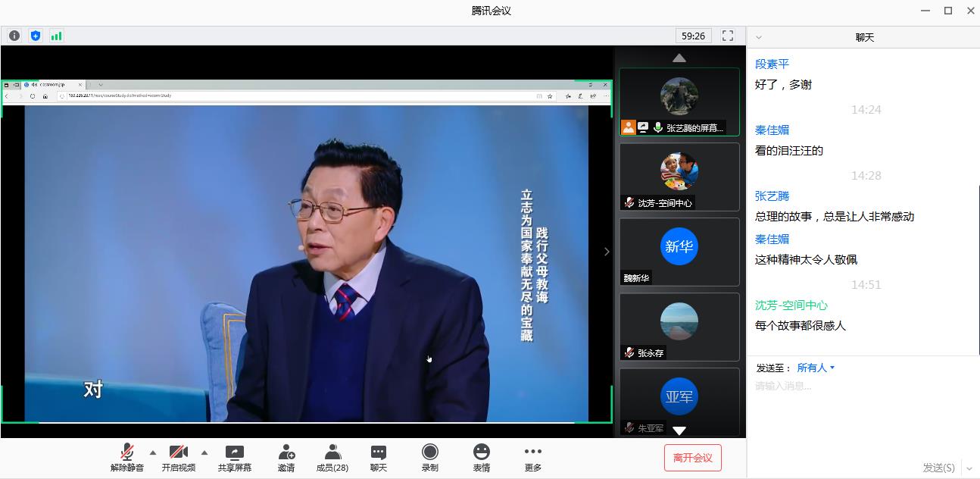Toggle the 聊天 chat panel from toolbar

point(379,458)
